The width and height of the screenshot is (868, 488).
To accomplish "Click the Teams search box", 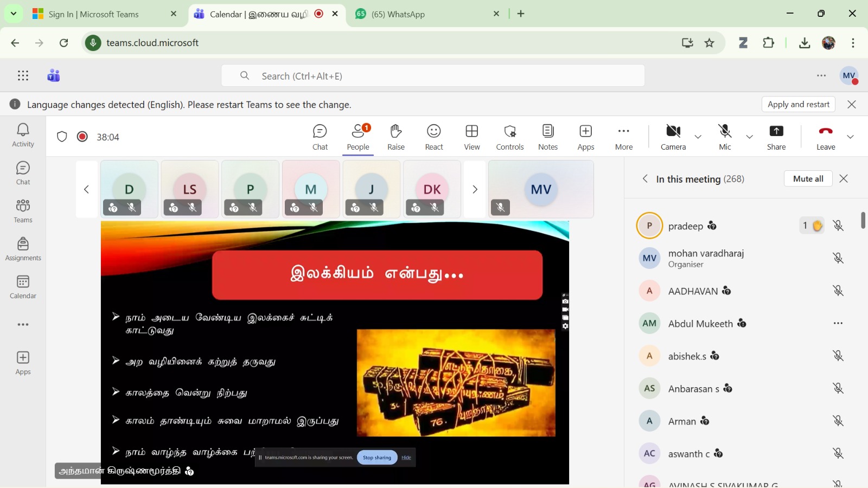I will coord(433,76).
